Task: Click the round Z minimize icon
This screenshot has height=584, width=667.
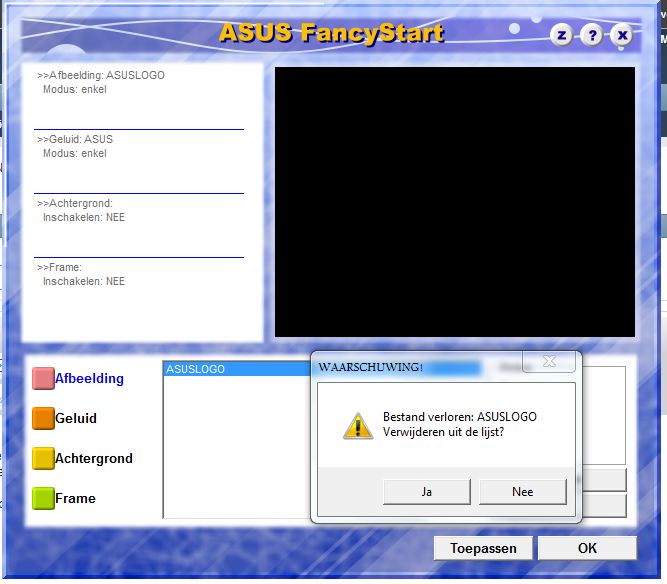Action: (x=562, y=35)
